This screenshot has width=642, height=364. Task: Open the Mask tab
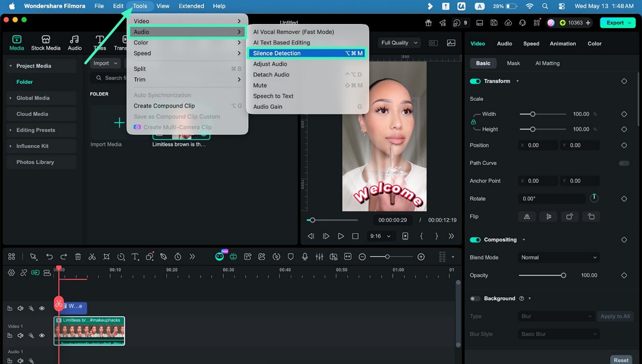coord(513,63)
